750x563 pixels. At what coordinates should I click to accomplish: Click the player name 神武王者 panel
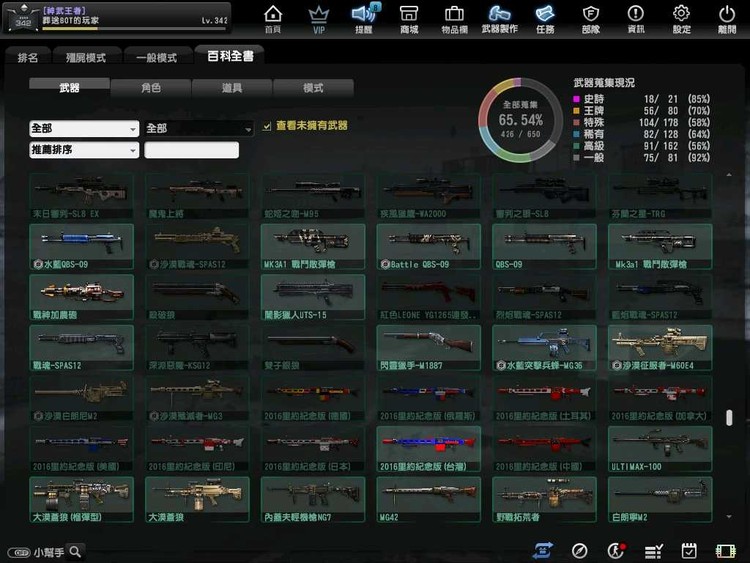pyautogui.click(x=117, y=18)
